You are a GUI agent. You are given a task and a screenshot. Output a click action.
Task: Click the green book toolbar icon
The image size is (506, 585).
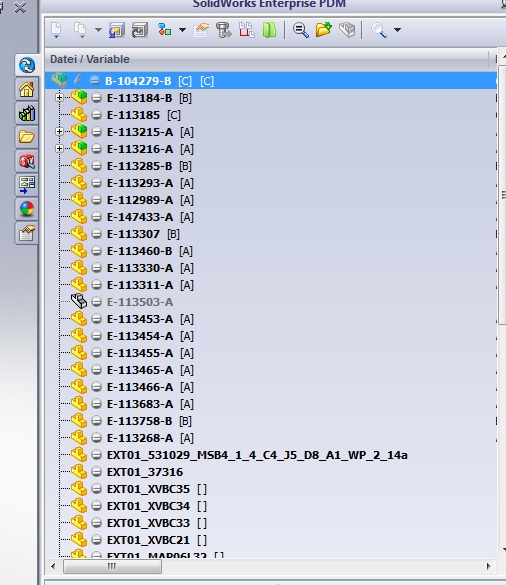pos(269,30)
